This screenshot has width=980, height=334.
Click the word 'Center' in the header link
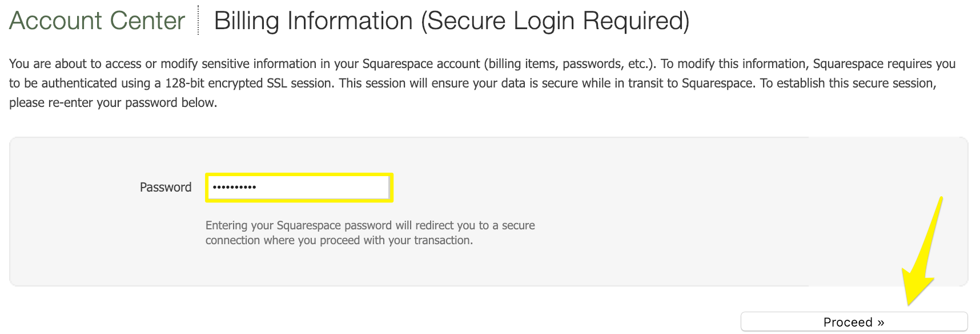click(147, 21)
